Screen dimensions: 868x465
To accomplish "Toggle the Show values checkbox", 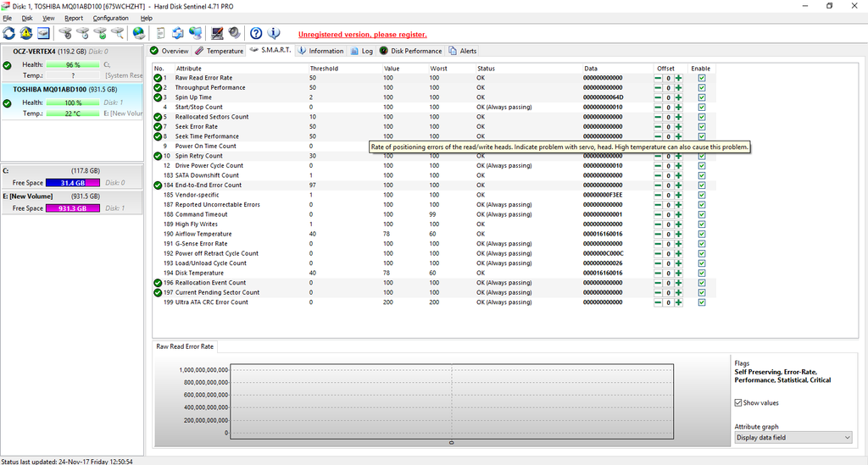I will point(738,403).
